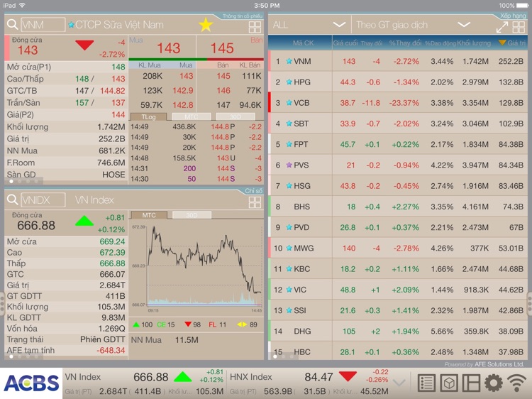532x399 pixels.
Task: Tap the search magnifier beside VNM field
Action: coord(12,24)
